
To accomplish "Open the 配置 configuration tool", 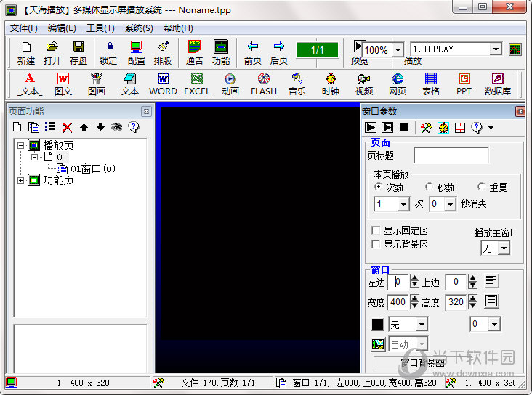I will click(136, 52).
